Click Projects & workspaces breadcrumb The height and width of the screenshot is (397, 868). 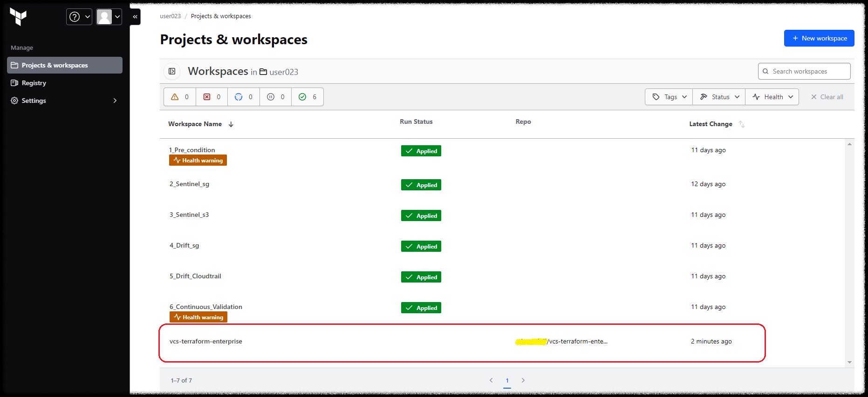pyautogui.click(x=221, y=16)
